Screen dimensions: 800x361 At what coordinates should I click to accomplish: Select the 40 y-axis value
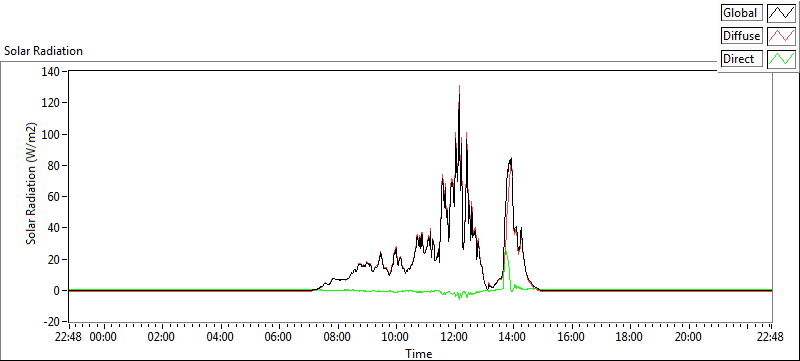[54, 228]
